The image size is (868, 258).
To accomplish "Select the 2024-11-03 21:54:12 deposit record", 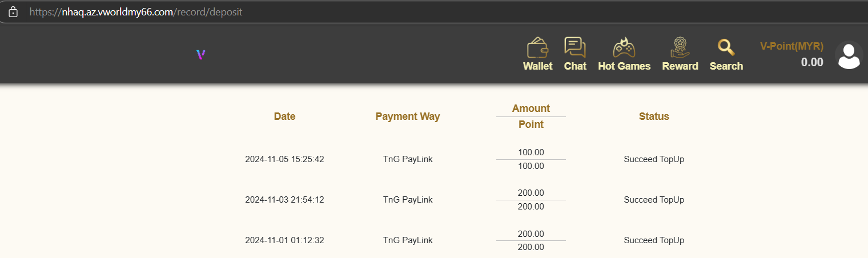I will (x=284, y=200).
